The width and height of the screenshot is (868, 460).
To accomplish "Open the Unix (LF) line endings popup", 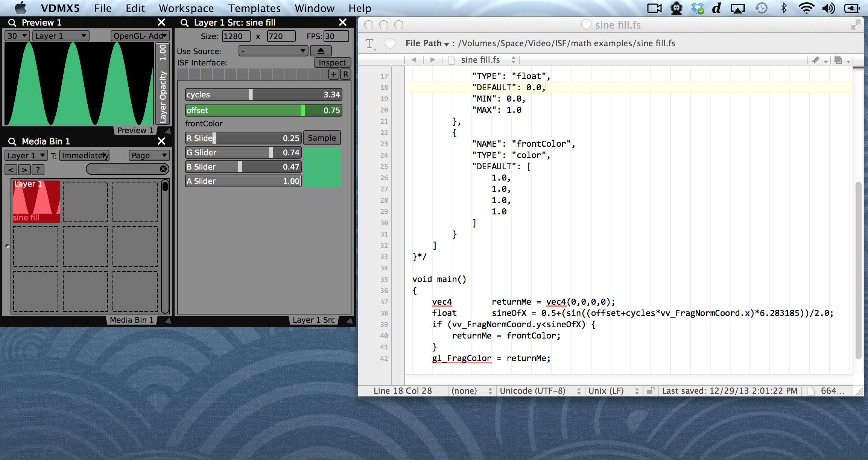I will pos(613,391).
